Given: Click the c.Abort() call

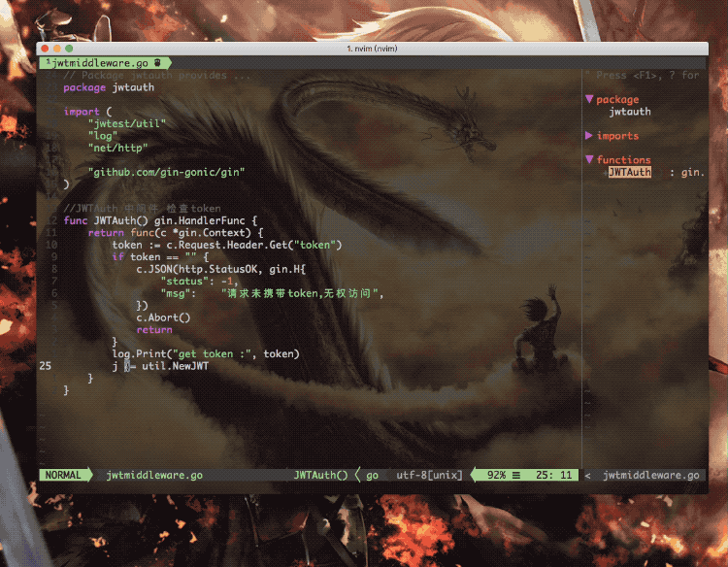Looking at the screenshot, I should click(x=163, y=317).
